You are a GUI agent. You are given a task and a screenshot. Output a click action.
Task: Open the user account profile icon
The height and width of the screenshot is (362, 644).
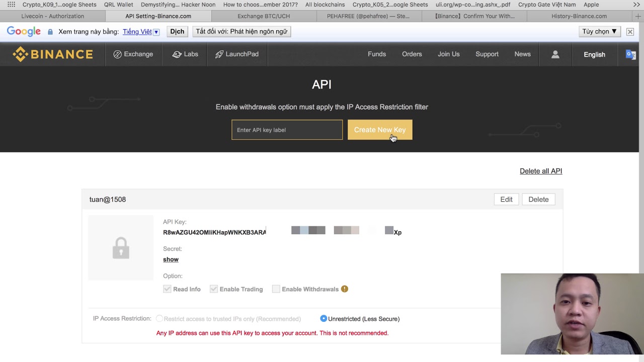tap(555, 54)
